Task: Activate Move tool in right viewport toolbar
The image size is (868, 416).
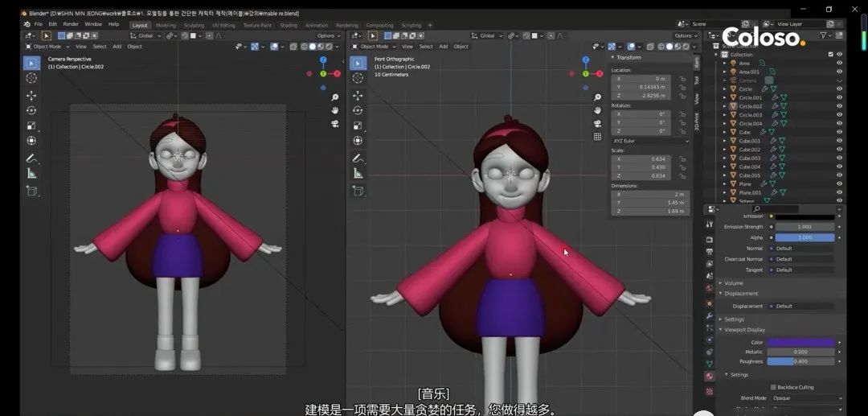Action: pyautogui.click(x=358, y=95)
